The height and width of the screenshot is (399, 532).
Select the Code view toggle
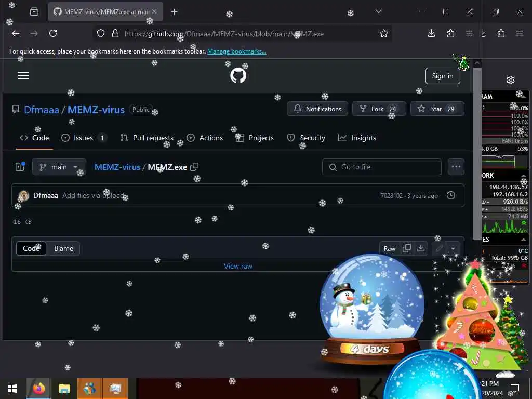coord(31,249)
